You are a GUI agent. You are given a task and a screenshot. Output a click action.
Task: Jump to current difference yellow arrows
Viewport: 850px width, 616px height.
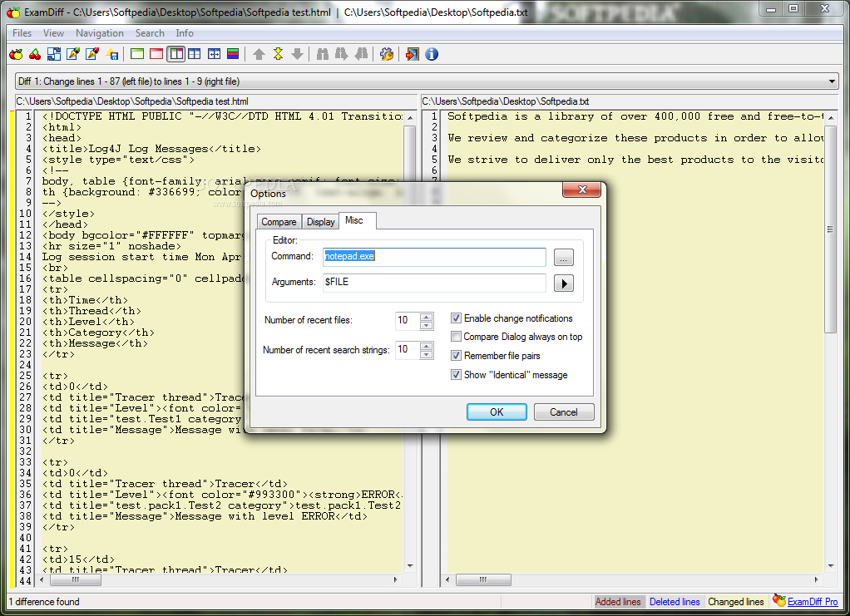(278, 54)
